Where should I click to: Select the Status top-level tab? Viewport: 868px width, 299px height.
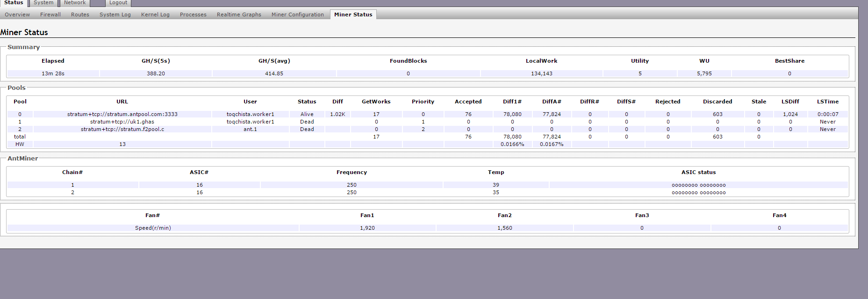tap(14, 3)
